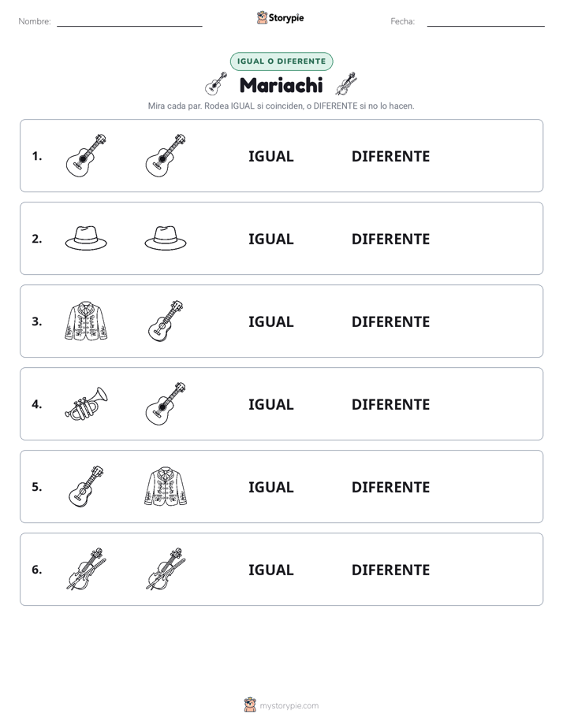Click the guitar icon in row 4
The width and height of the screenshot is (563, 728).
[x=166, y=403]
